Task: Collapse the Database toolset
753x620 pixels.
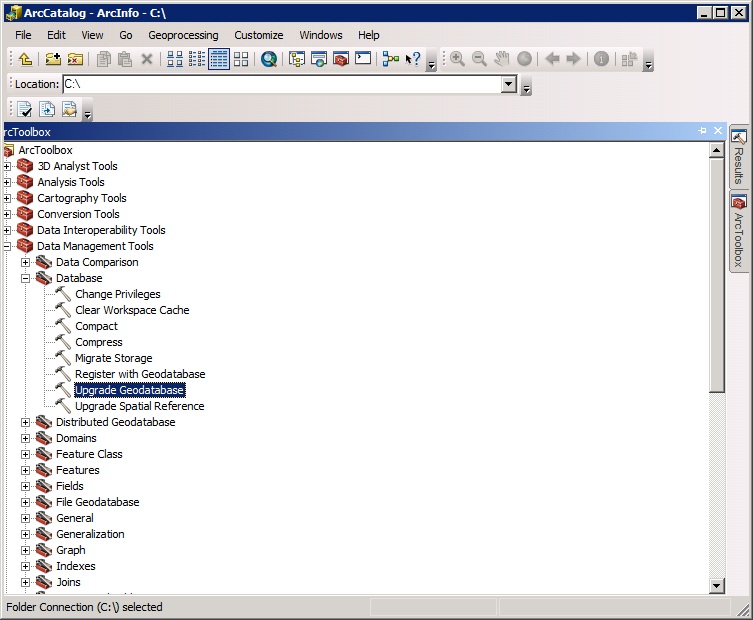Action: pos(25,279)
